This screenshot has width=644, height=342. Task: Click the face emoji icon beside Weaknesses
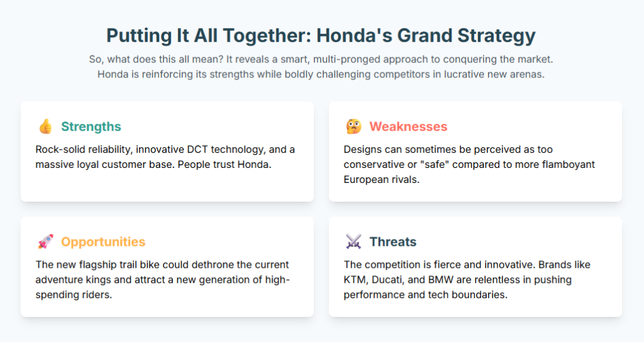pos(353,126)
